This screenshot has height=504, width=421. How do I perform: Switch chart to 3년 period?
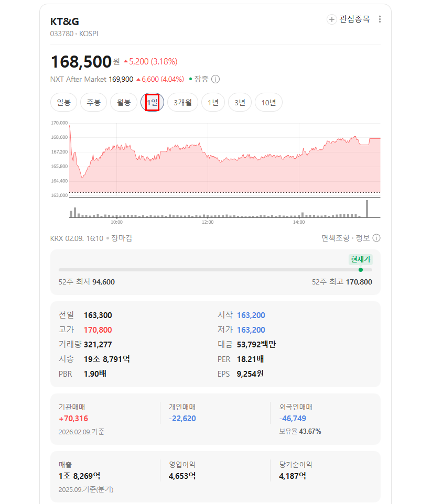[x=240, y=103]
